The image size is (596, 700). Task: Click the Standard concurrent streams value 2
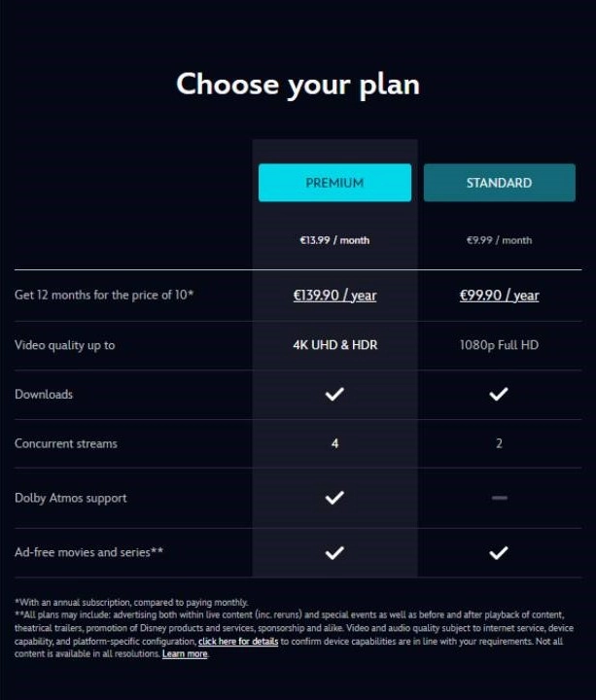coord(499,443)
